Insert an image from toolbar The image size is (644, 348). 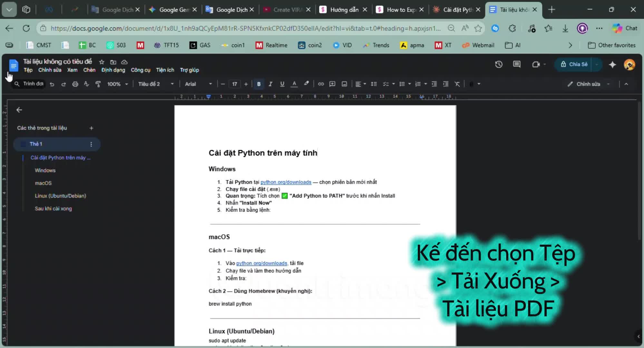(344, 84)
